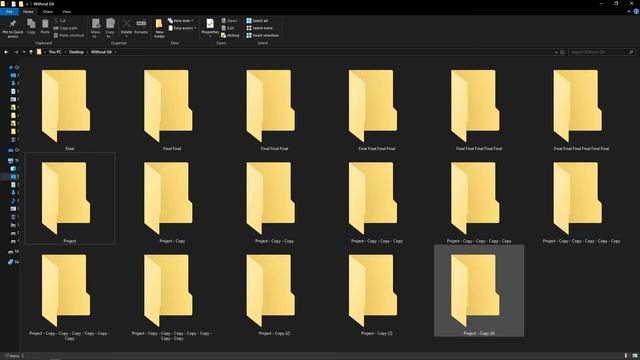Viewport: 640px width, 360px height.
Task: Open the recent locations dropdown arrow
Action: pos(24,52)
